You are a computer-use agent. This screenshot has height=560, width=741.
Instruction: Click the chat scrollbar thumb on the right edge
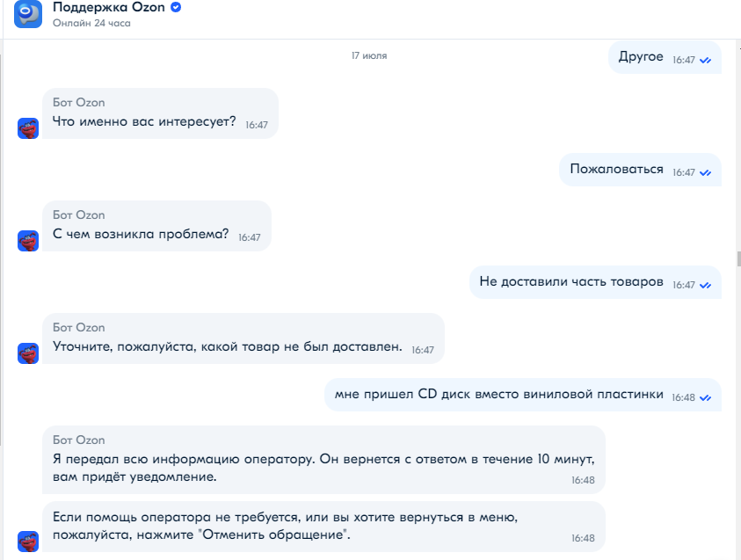738,259
